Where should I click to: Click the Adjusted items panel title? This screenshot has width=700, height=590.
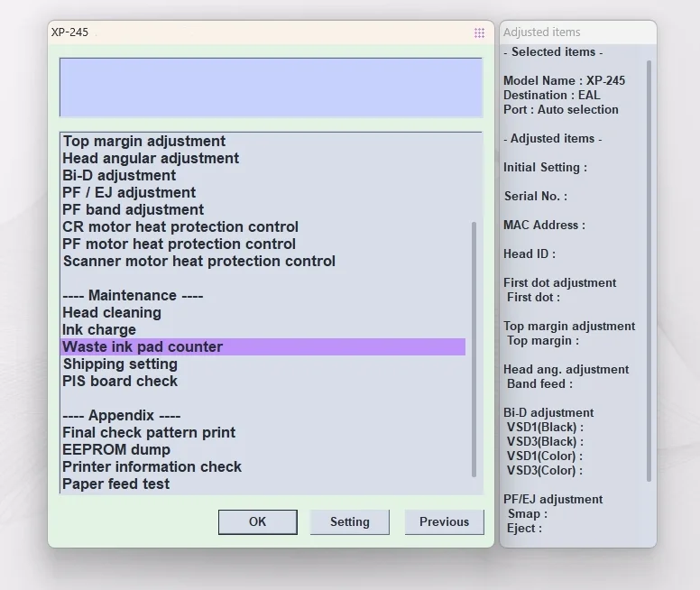tap(542, 32)
